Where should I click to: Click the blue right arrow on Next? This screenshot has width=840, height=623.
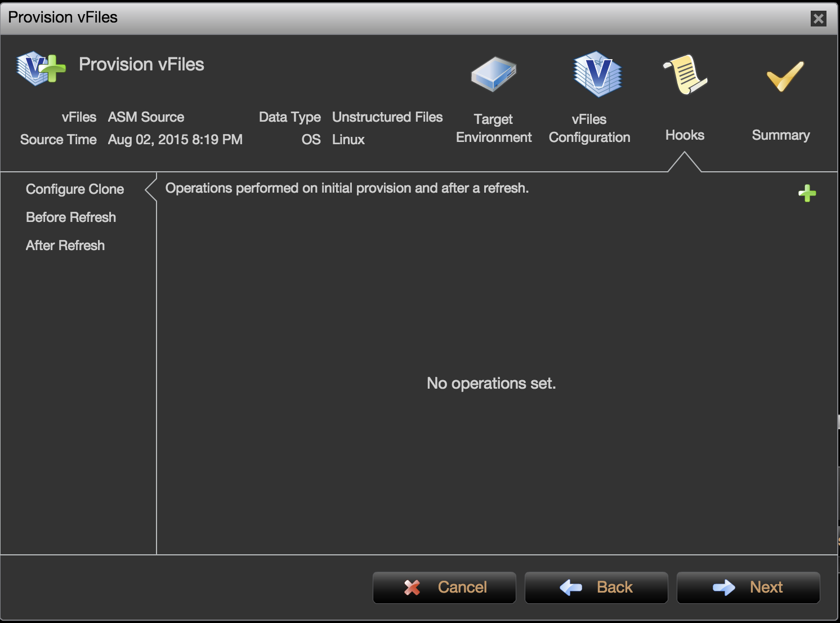(723, 588)
